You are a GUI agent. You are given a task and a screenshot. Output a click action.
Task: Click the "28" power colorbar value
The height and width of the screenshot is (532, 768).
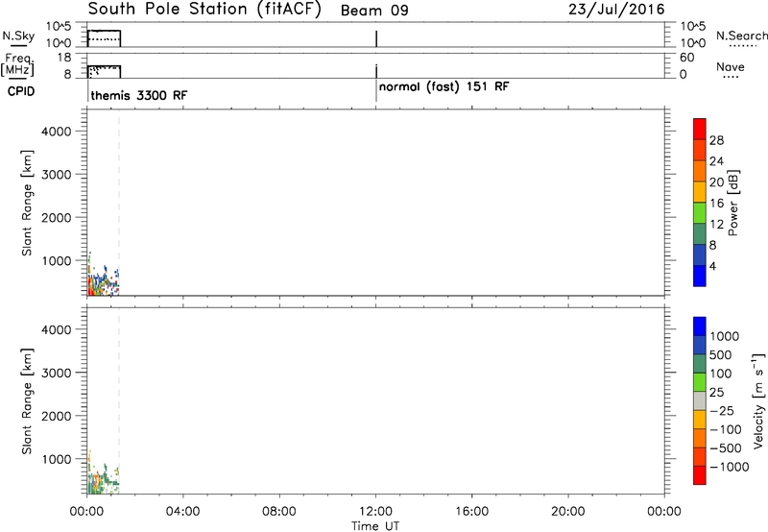pos(716,140)
